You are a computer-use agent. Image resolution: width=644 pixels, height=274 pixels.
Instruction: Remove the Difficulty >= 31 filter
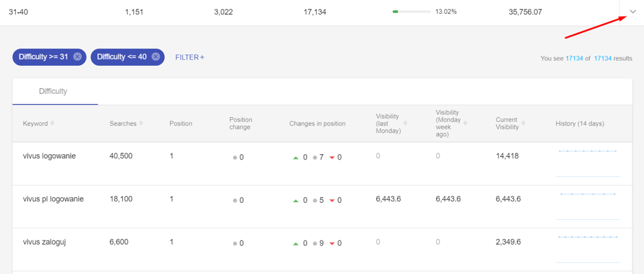click(x=77, y=57)
